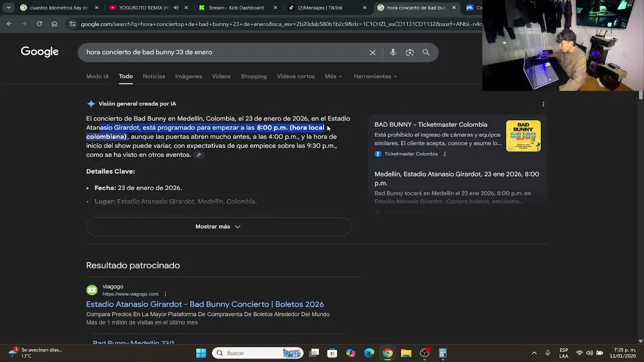
Task: Select the Imágenes results tab
Action: (189, 76)
